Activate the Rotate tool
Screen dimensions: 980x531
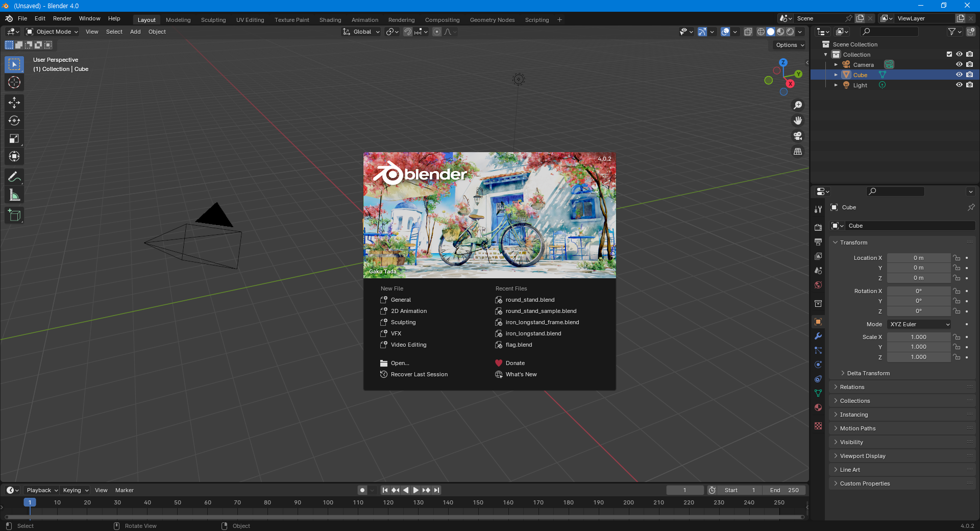click(x=14, y=120)
